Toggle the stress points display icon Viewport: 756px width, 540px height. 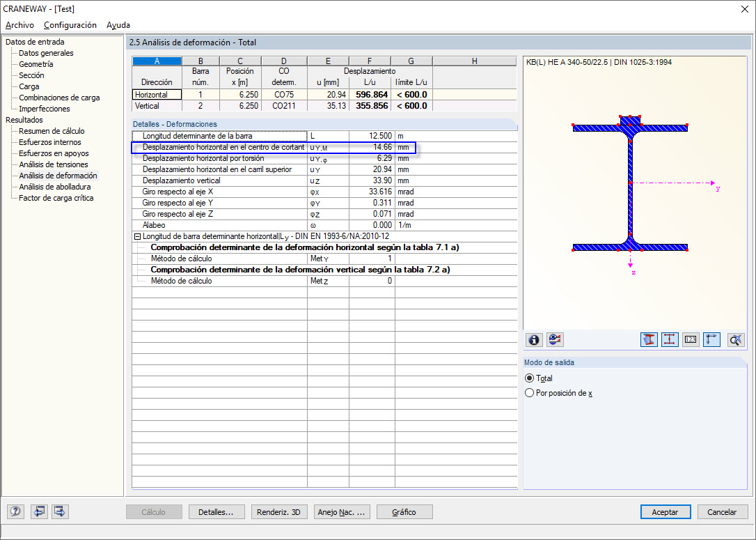pyautogui.click(x=670, y=340)
